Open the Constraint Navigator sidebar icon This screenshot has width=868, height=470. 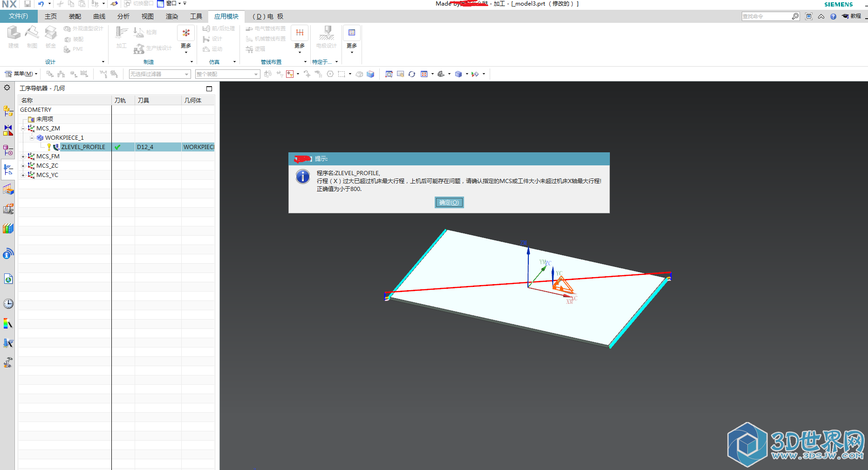(8, 130)
